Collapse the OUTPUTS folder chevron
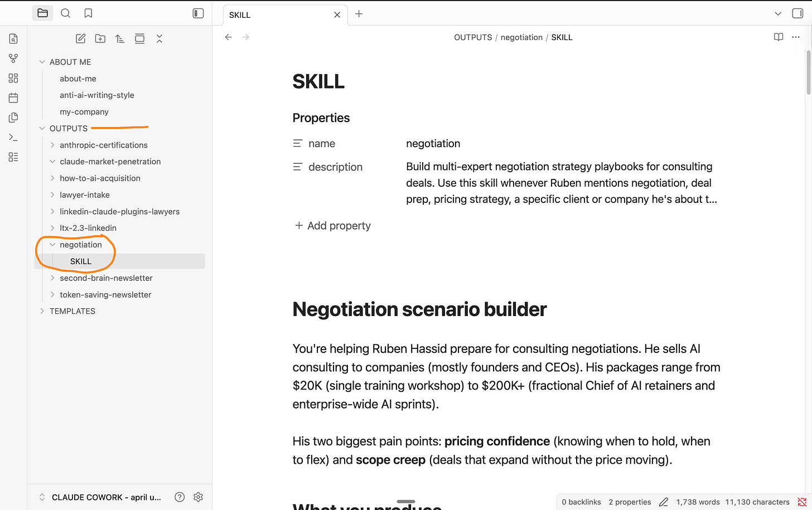 (x=42, y=128)
